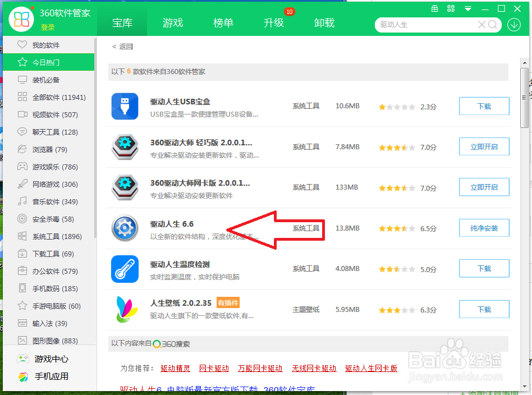Go back with the 返回 link

[122, 47]
